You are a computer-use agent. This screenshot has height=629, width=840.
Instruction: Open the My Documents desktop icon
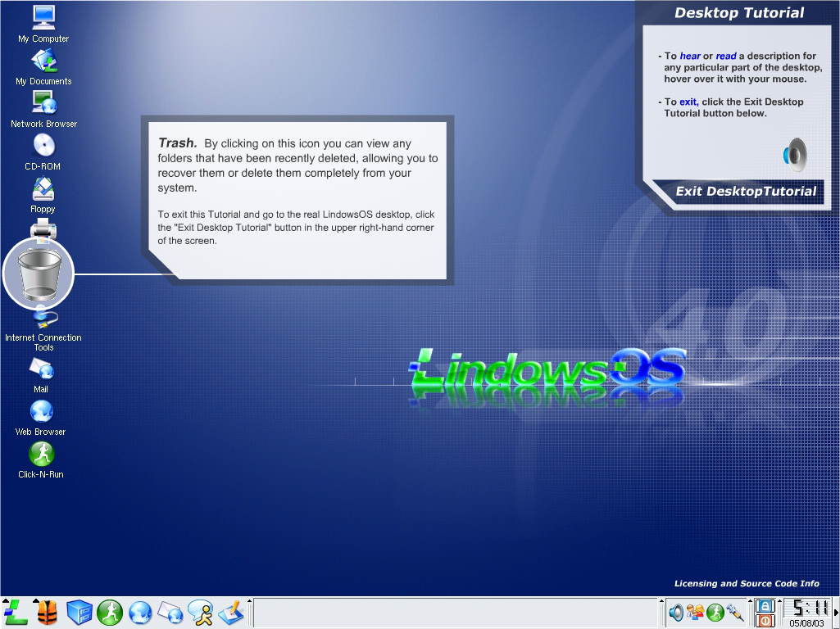tap(43, 67)
